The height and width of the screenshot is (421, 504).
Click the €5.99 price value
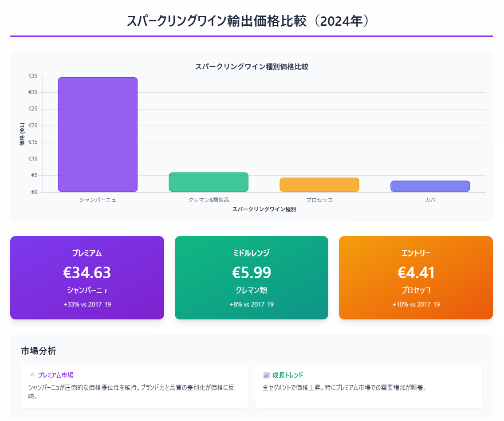[x=252, y=272]
